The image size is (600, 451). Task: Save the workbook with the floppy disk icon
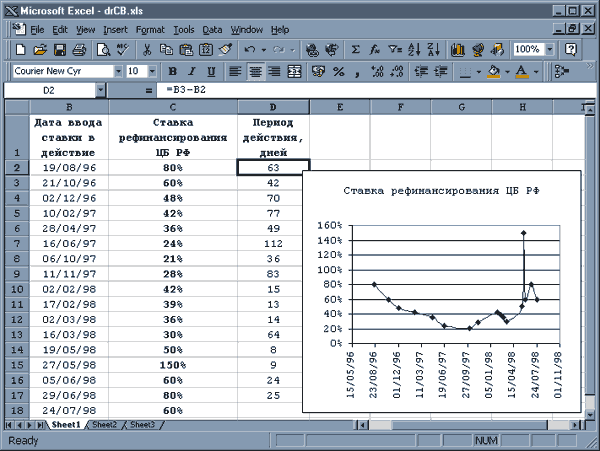[60, 49]
